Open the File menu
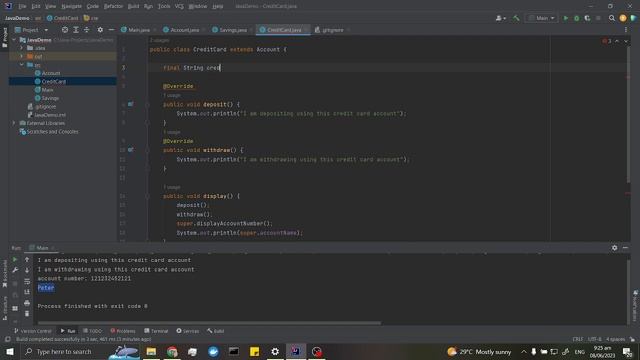 (22, 6)
